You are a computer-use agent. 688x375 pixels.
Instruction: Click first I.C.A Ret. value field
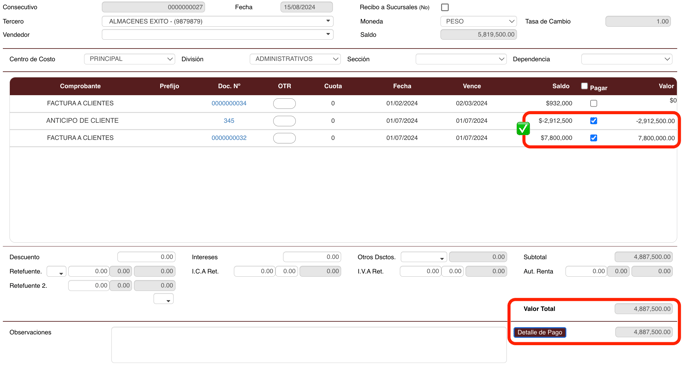point(254,271)
